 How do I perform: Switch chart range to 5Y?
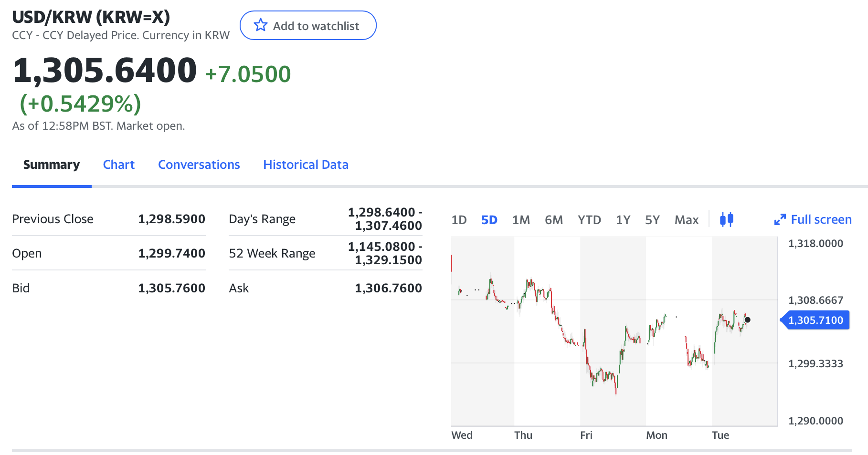652,220
